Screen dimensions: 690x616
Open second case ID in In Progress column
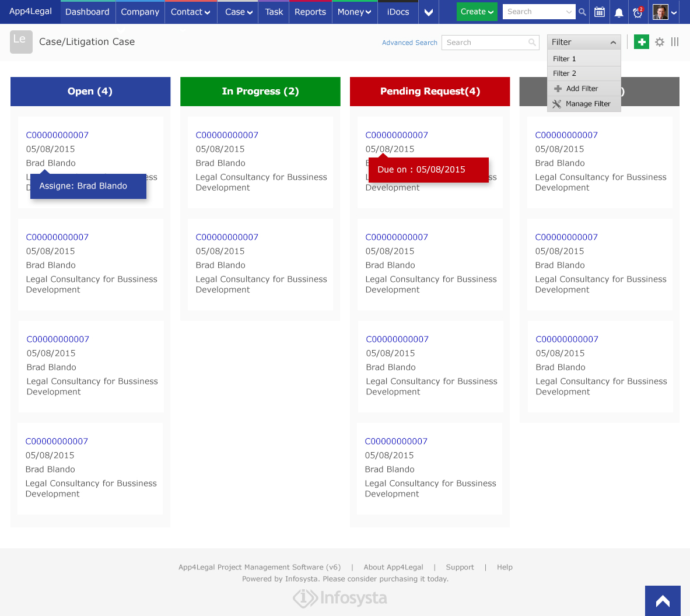pos(227,237)
